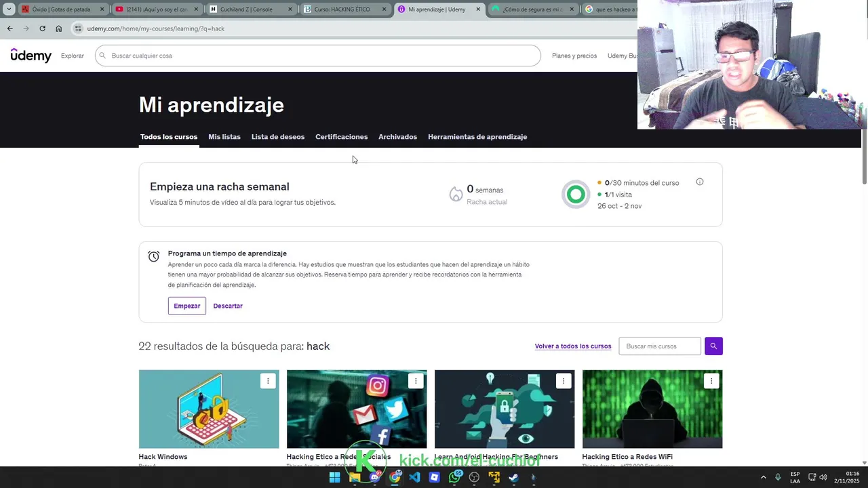Open options menu on Redes WiFi card
Image resolution: width=868 pixels, height=488 pixels.
click(x=711, y=381)
